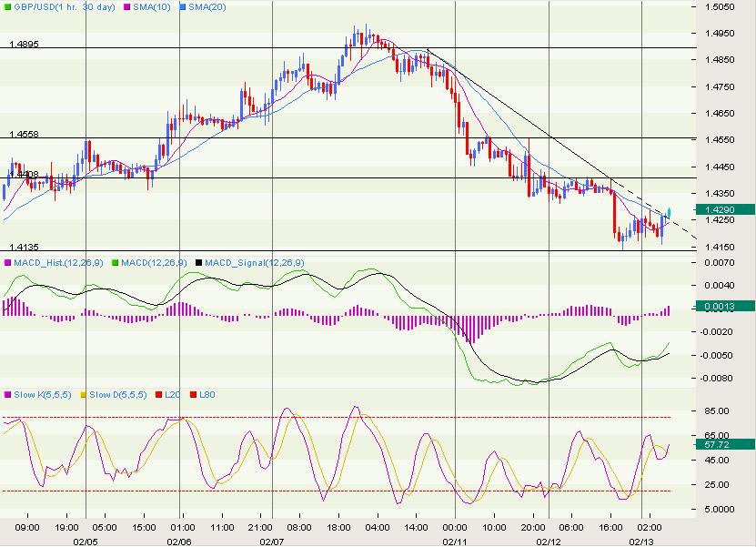Select the GBP/USD(1 hr. 30 day) label

65,7
